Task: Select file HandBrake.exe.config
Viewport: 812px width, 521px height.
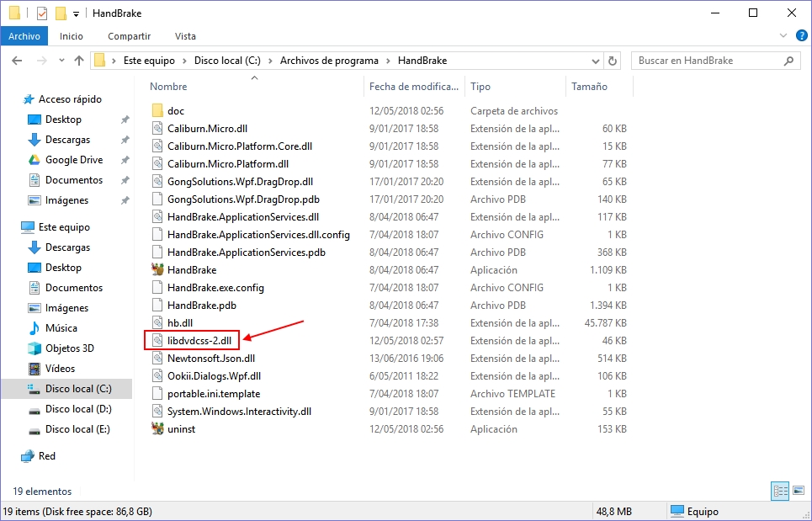Action: tap(215, 287)
